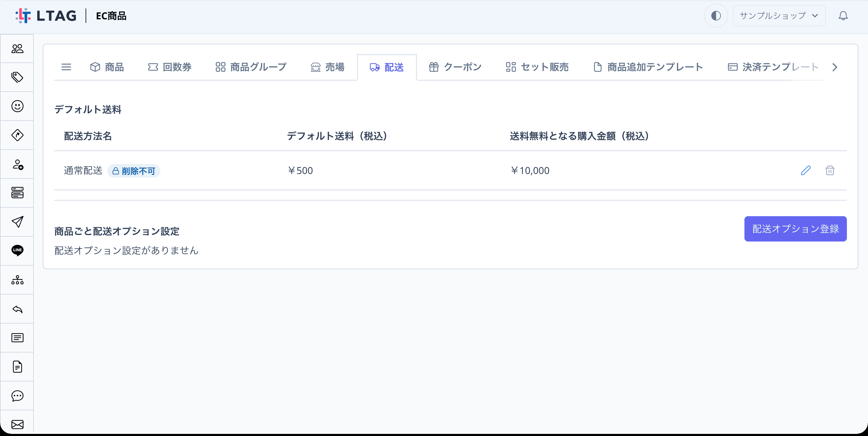Open the 商品グループ tab
The image size is (868, 436).
251,67
